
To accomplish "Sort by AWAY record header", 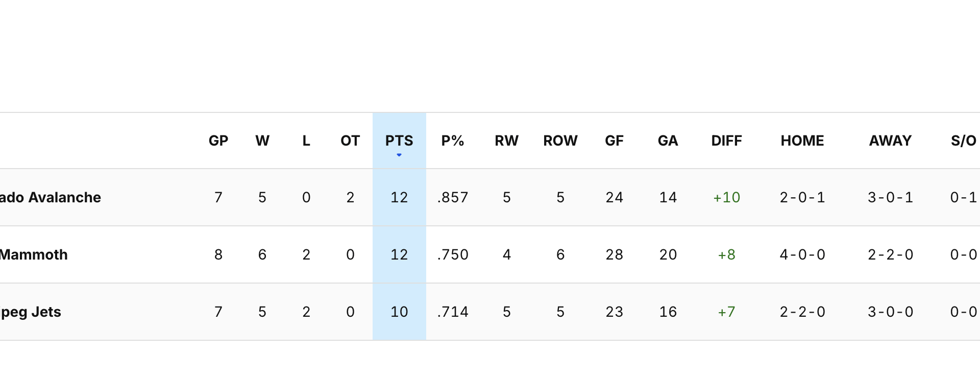I will (890, 141).
